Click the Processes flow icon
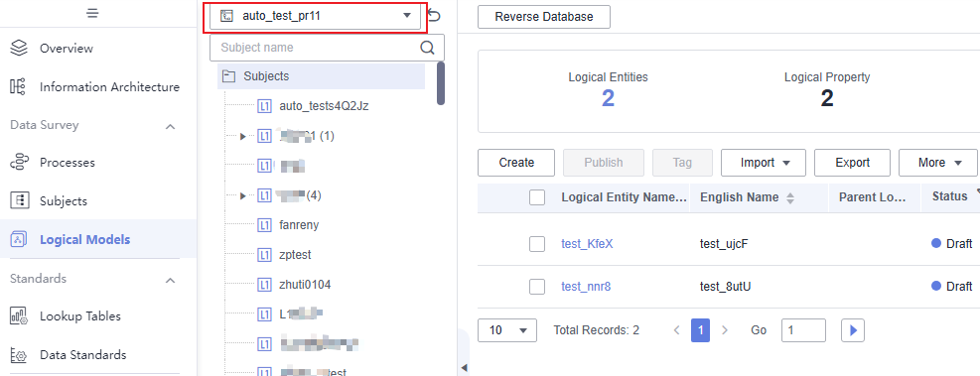This screenshot has height=376, width=980. click(20, 163)
